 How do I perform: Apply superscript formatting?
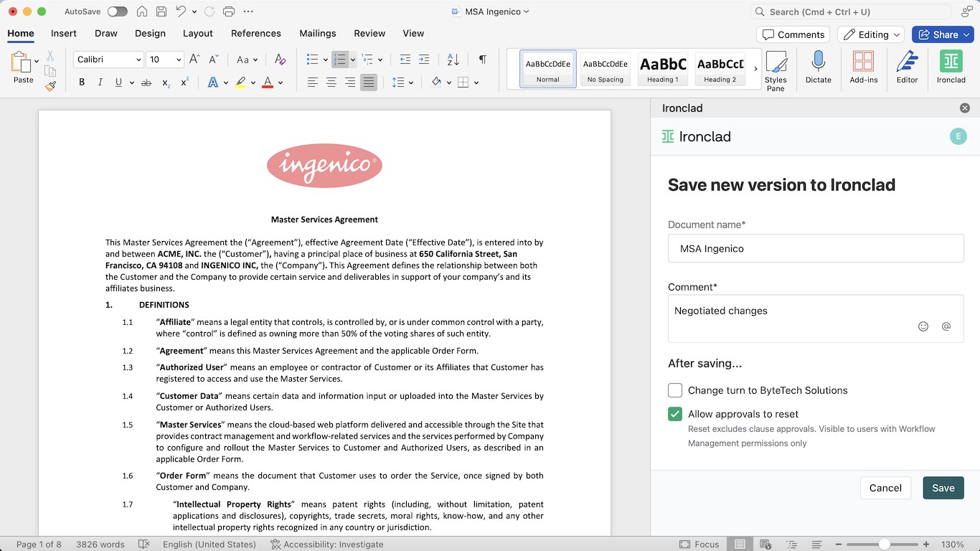coord(184,83)
